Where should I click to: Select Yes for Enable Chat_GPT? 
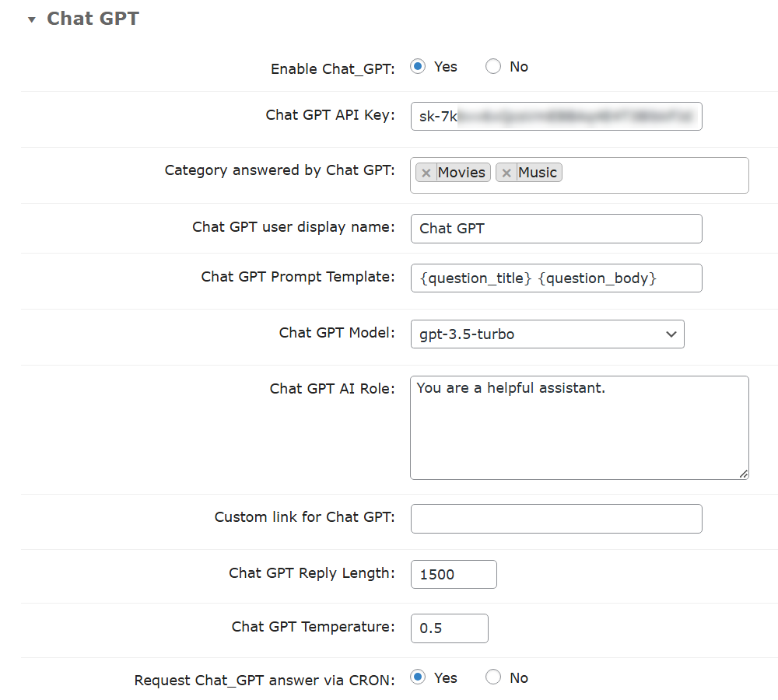click(x=418, y=66)
